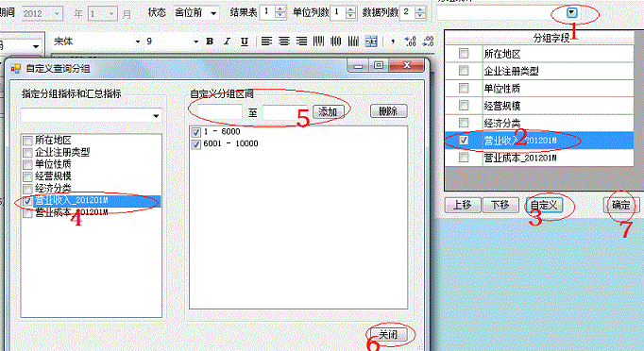The width and height of the screenshot is (644, 351).
Task: Apply center text alignment
Action: [284, 42]
